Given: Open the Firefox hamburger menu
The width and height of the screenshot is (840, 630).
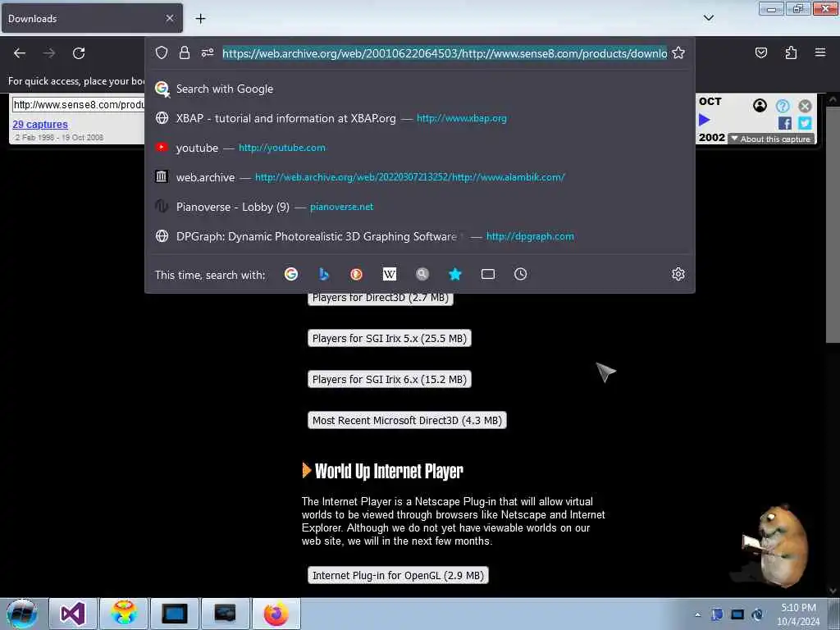Looking at the screenshot, I should point(819,52).
